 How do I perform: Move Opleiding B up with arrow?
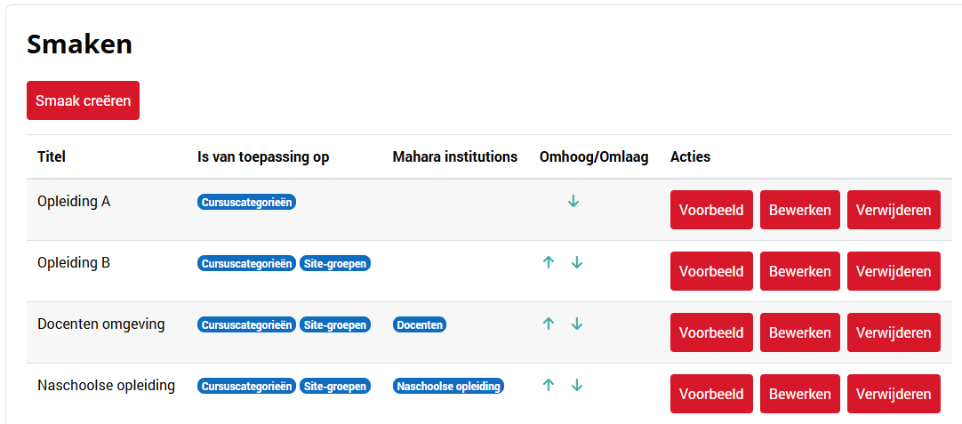[548, 263]
